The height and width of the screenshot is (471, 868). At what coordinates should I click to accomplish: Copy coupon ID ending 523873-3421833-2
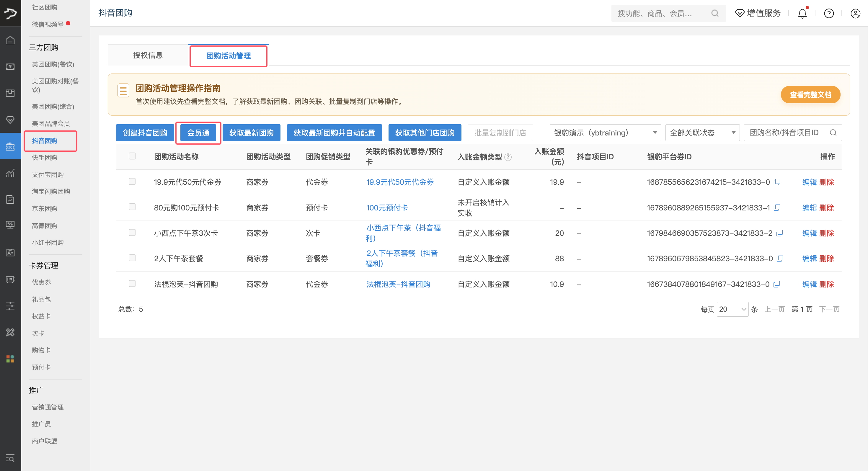pos(779,233)
